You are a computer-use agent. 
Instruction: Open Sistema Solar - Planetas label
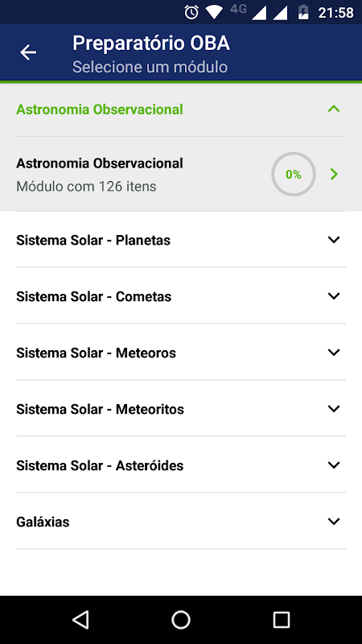coord(93,240)
